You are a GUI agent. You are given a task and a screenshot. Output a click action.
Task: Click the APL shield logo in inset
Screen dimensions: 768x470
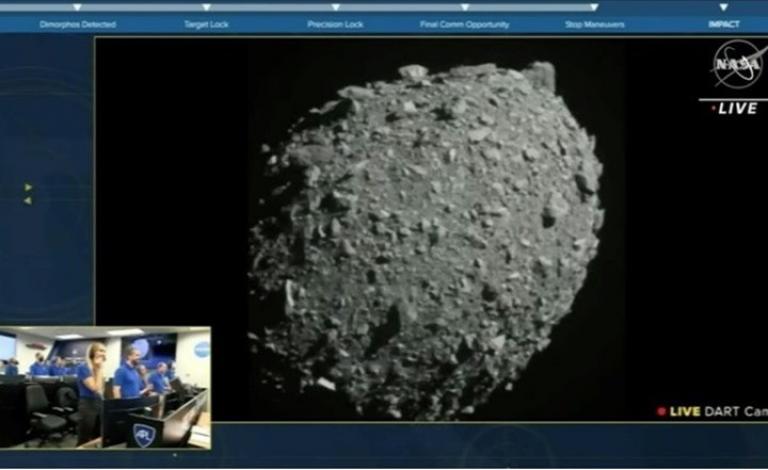tap(144, 435)
